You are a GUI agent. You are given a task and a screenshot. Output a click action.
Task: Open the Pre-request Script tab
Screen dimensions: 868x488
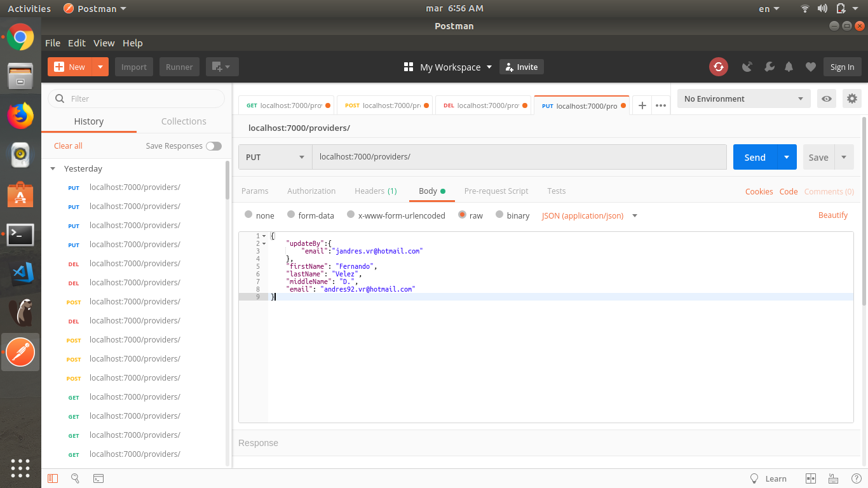pyautogui.click(x=496, y=191)
